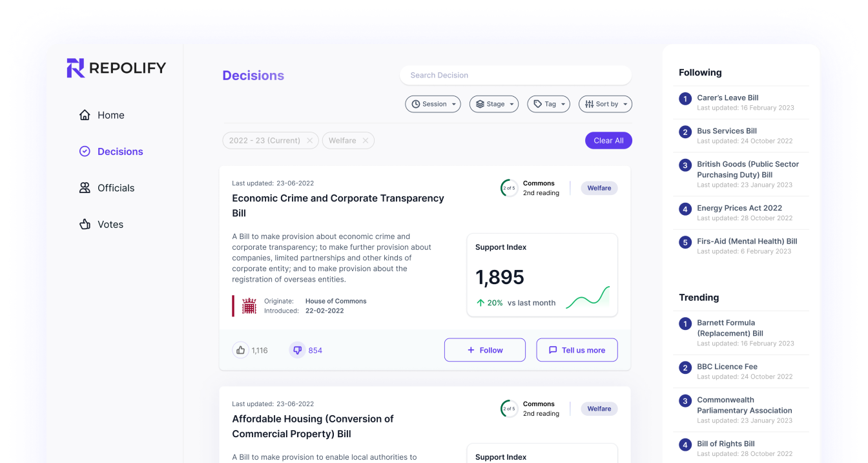Click the 2 of 5 progress ring on Economic Crime bill

[509, 188]
